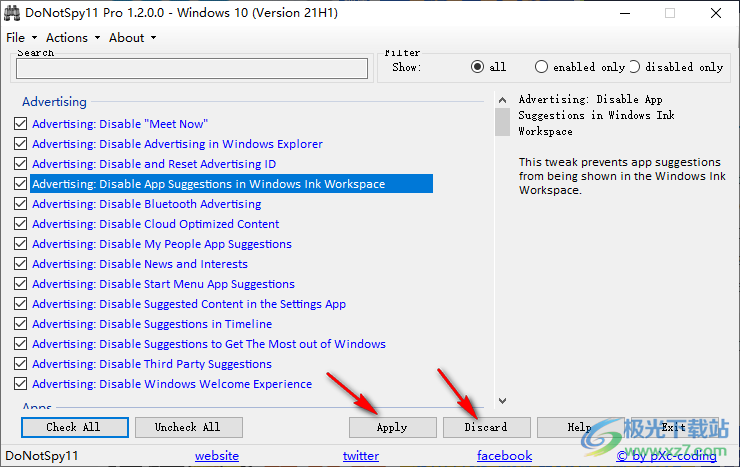Select the "all" filter radio button
The height and width of the screenshot is (467, 740).
(478, 67)
